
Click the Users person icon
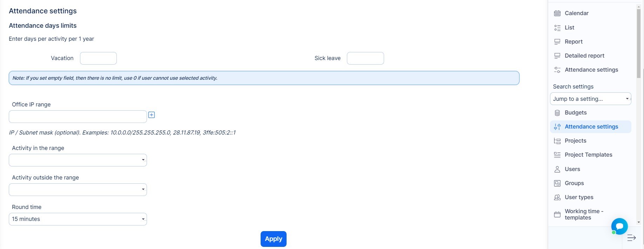557,169
